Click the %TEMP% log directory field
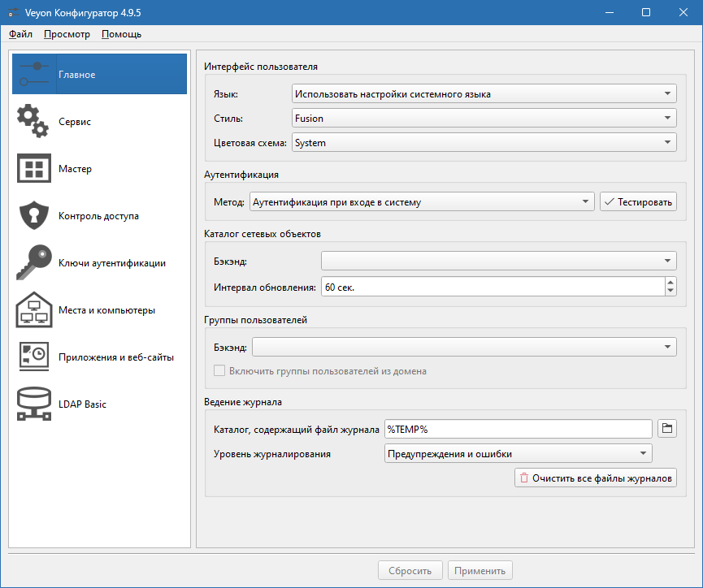The width and height of the screenshot is (703, 588). pyautogui.click(x=518, y=428)
